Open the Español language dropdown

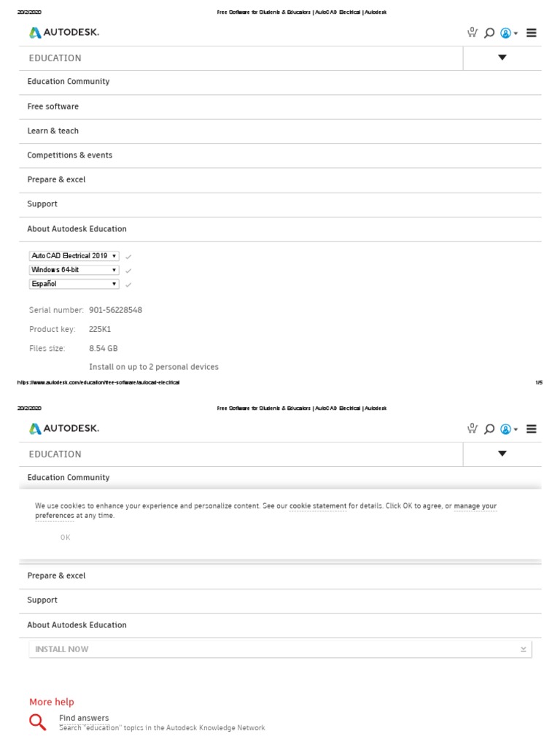click(x=74, y=284)
